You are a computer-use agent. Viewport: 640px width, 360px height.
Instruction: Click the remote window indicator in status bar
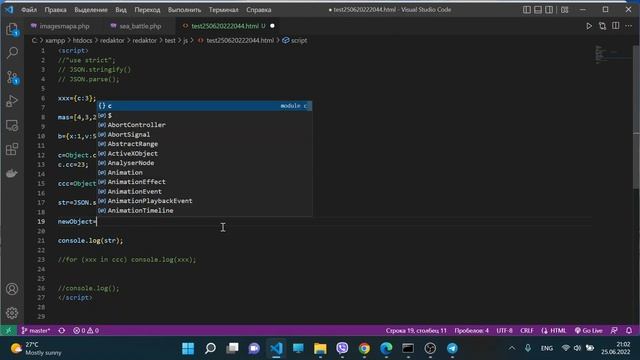(x=8, y=330)
